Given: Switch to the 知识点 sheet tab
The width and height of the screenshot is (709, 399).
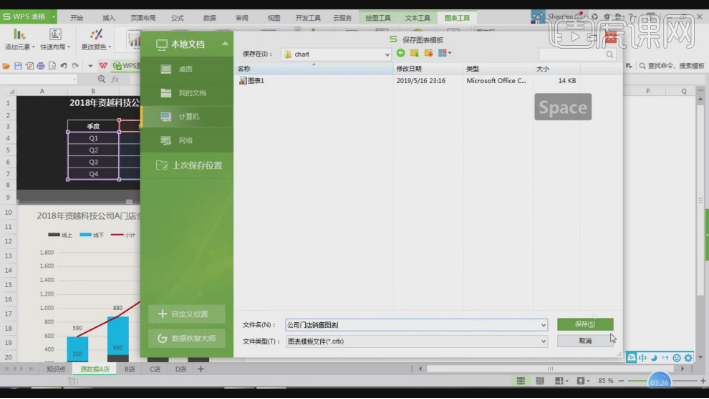Looking at the screenshot, I should click(x=56, y=369).
